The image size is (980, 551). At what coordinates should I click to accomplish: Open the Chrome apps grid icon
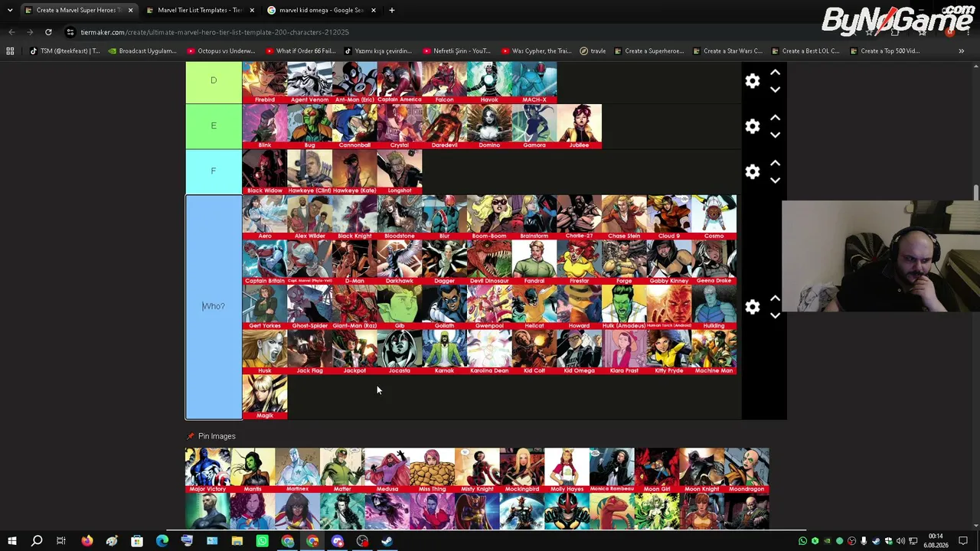tap(10, 51)
